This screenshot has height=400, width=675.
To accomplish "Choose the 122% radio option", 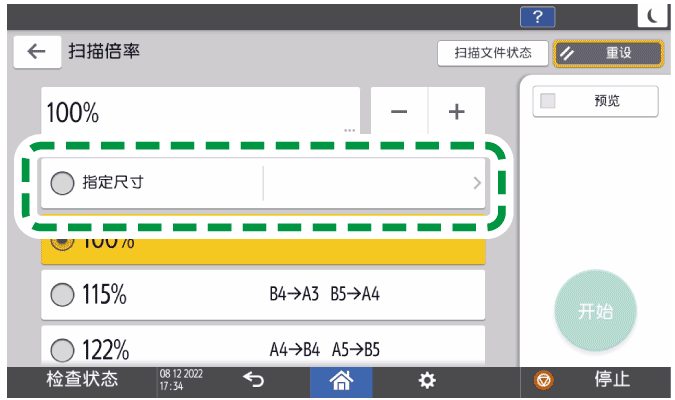I will [x=62, y=349].
